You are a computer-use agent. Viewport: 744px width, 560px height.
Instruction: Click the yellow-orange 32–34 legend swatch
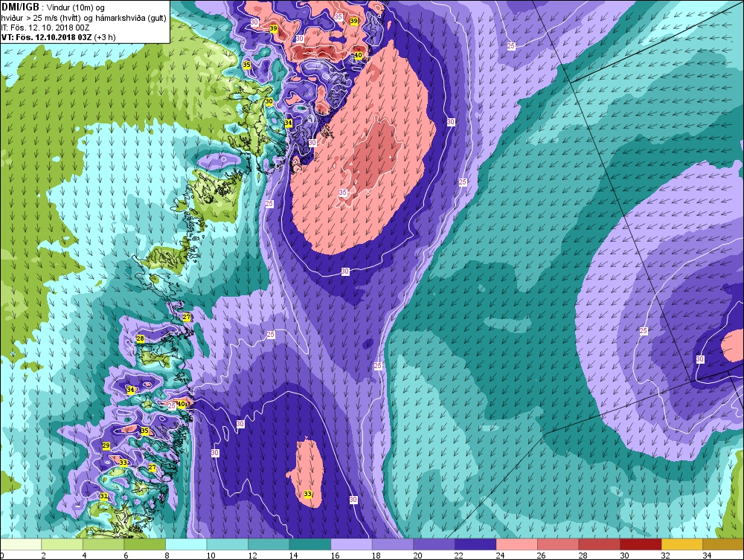pyautogui.click(x=682, y=544)
